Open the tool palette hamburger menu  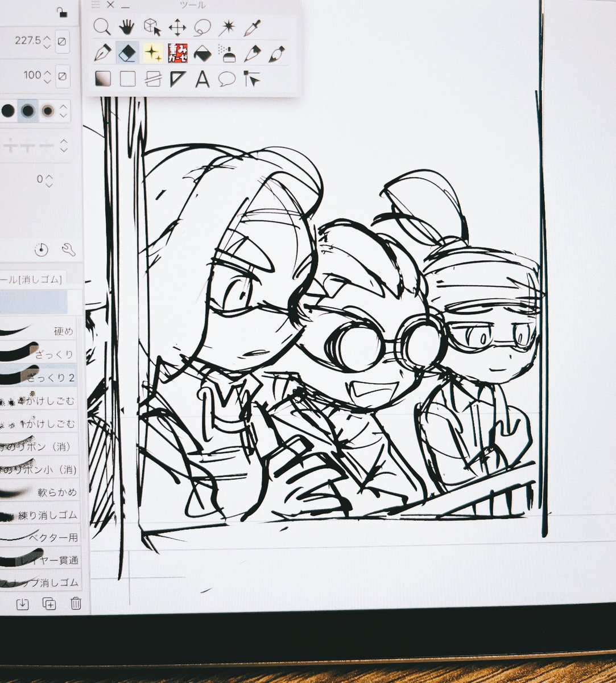[96, 5]
